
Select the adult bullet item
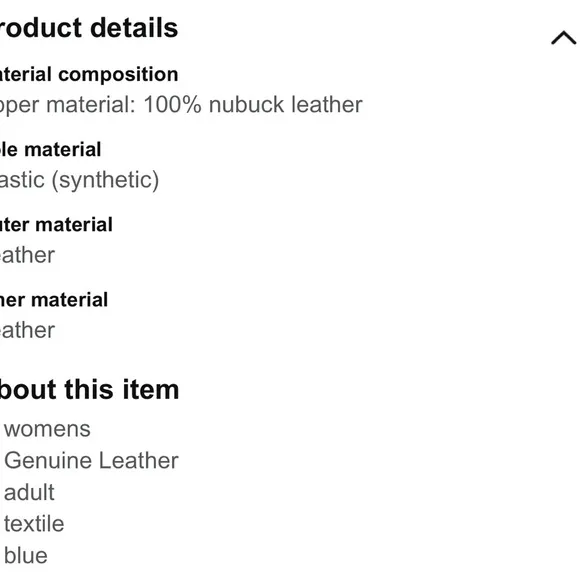[x=29, y=492]
